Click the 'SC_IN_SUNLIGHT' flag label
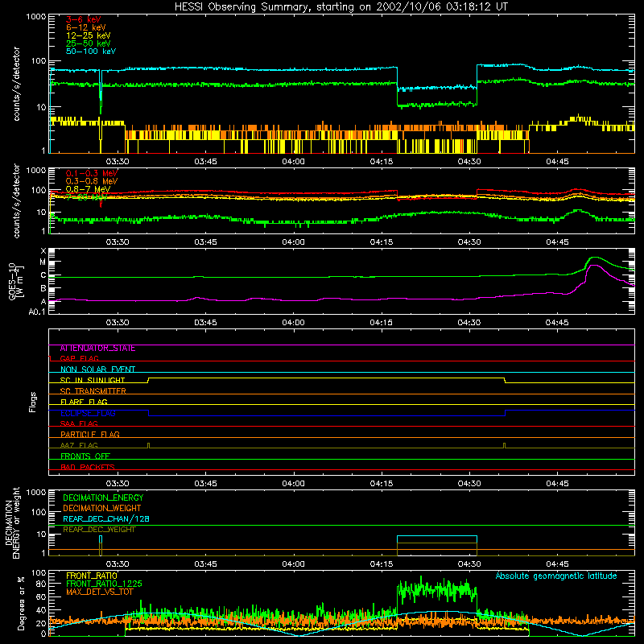644x644 pixels. click(x=93, y=380)
